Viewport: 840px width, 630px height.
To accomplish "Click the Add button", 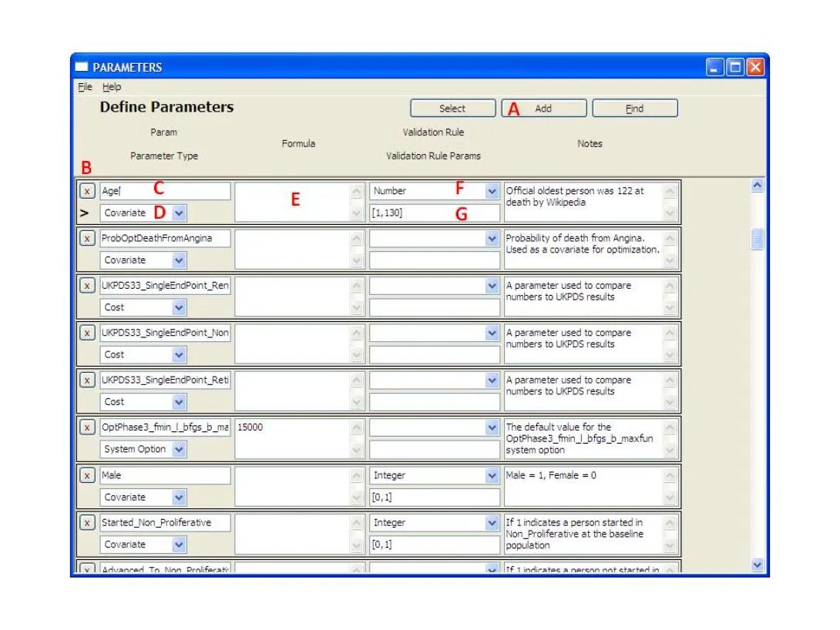I will pyautogui.click(x=544, y=108).
